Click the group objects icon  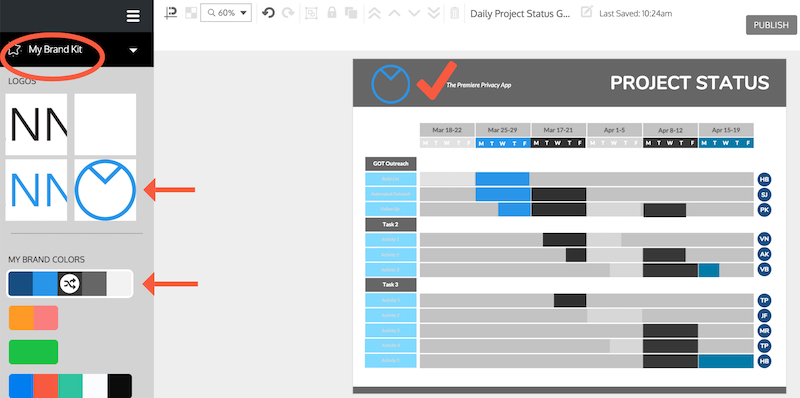click(311, 13)
